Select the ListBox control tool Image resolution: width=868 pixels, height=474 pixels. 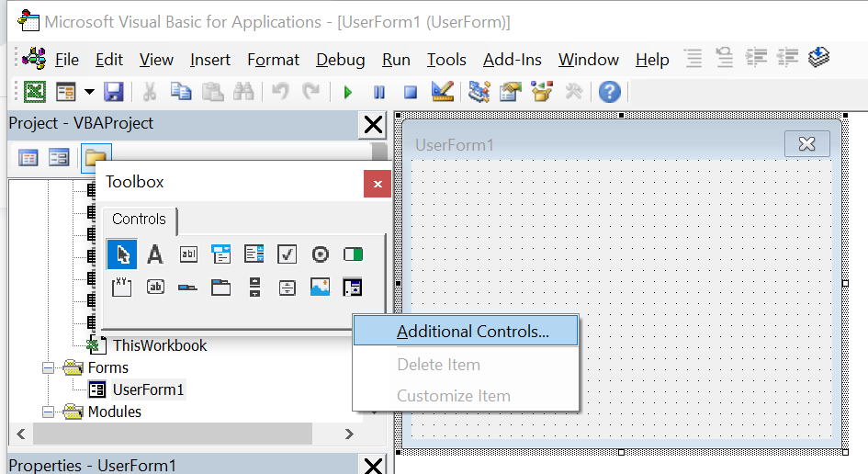254,254
